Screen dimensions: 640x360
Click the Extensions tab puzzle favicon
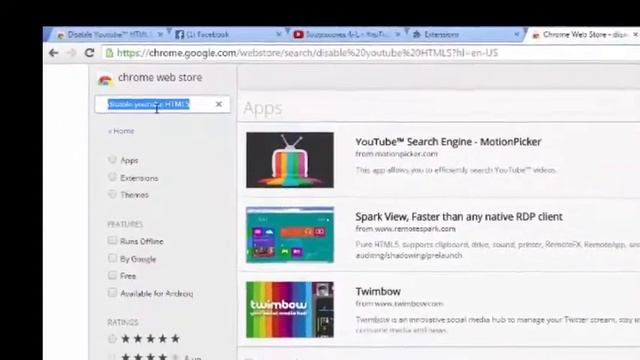tap(416, 35)
